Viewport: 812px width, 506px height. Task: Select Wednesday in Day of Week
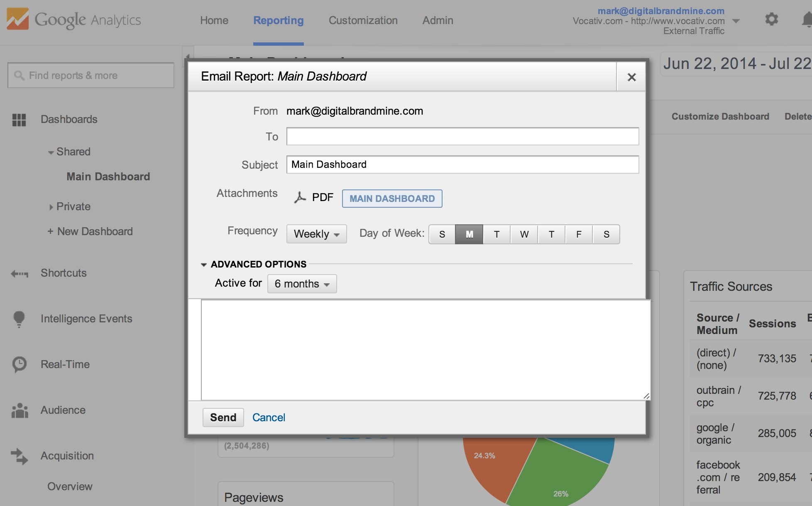tap(524, 234)
